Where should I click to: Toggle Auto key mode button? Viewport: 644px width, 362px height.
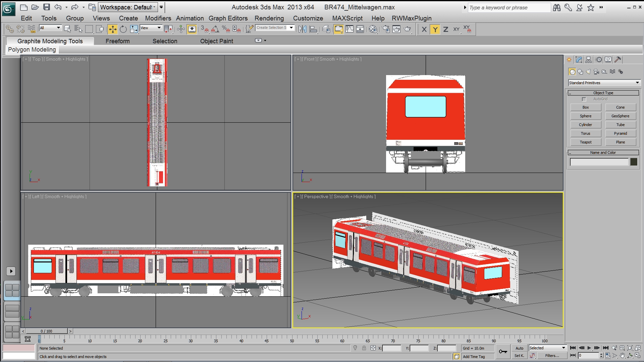[519, 348]
